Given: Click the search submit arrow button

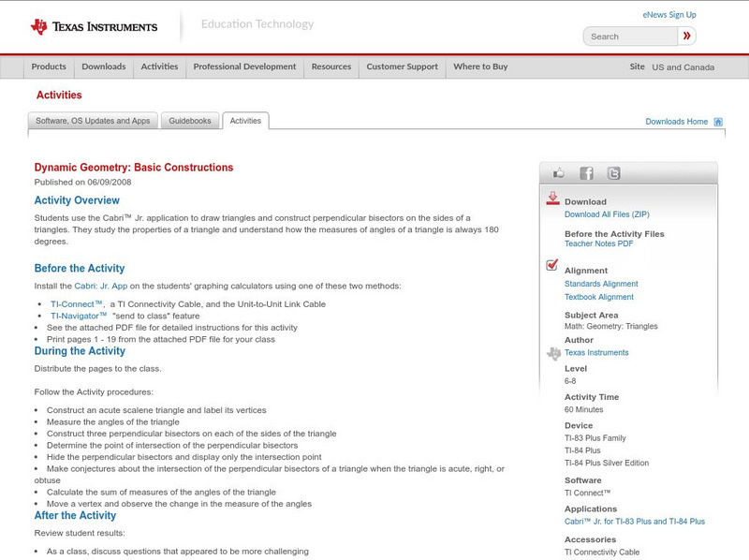Looking at the screenshot, I should tap(686, 36).
